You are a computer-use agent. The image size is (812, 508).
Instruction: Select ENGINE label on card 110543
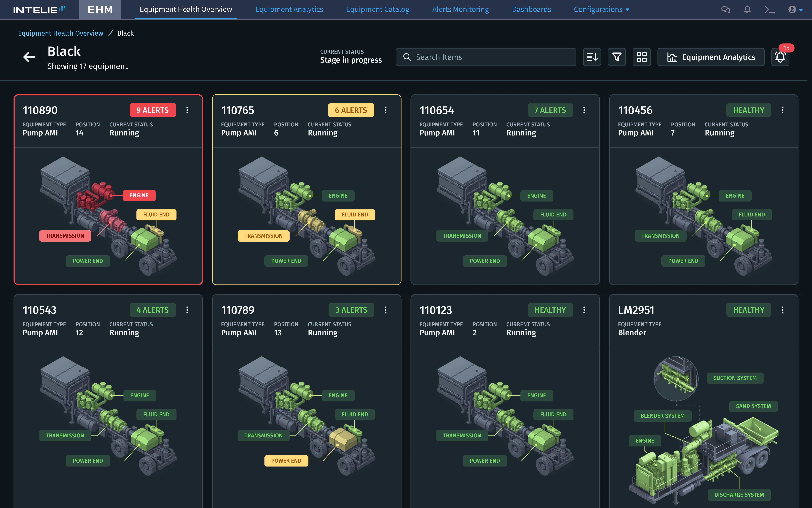point(140,396)
